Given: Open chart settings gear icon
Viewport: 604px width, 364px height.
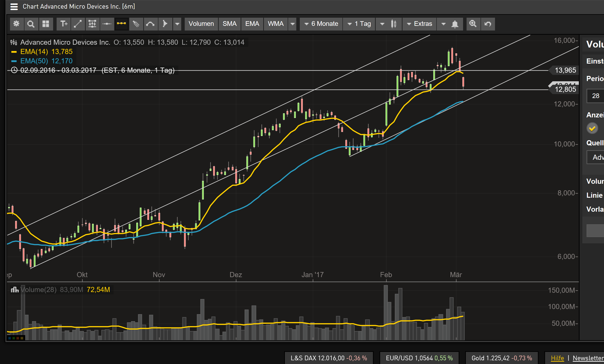Looking at the screenshot, I should pyautogui.click(x=17, y=24).
